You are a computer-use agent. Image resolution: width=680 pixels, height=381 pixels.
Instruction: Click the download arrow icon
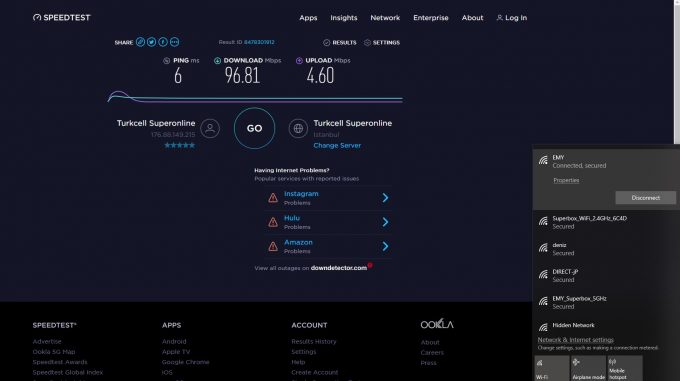[217, 61]
